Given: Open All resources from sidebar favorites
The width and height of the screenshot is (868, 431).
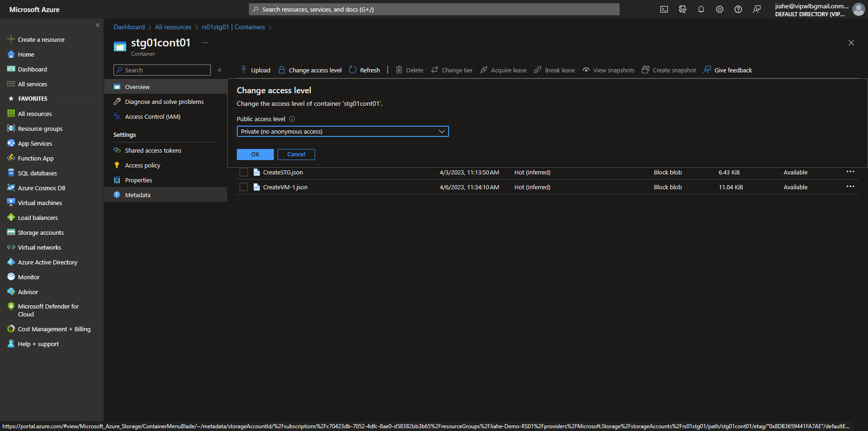Looking at the screenshot, I should [52, 114].
